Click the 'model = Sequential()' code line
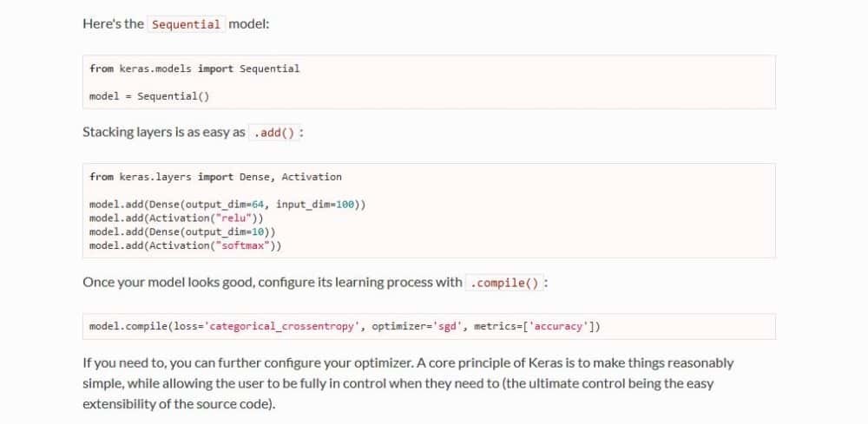Image resolution: width=868 pixels, height=424 pixels. tap(149, 96)
